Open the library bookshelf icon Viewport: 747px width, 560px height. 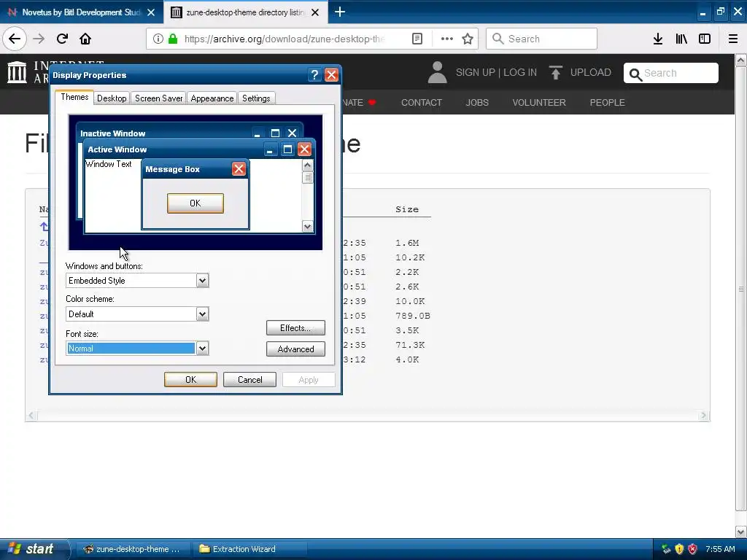(x=681, y=39)
